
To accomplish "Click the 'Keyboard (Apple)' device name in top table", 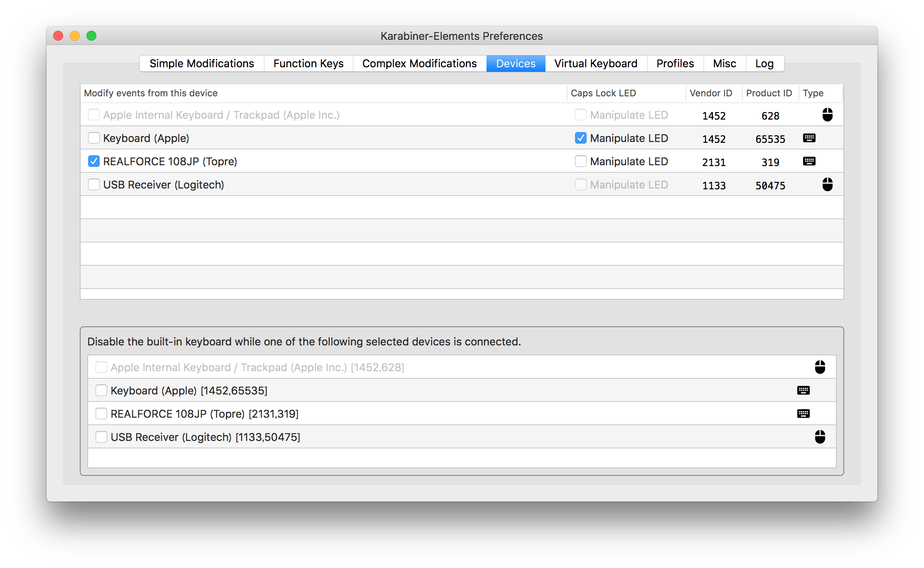I will 146,138.
